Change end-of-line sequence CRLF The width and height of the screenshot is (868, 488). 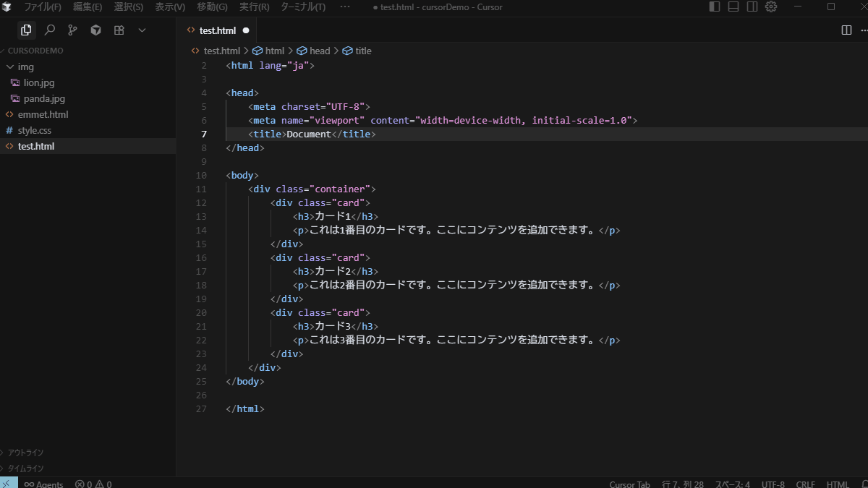(806, 484)
